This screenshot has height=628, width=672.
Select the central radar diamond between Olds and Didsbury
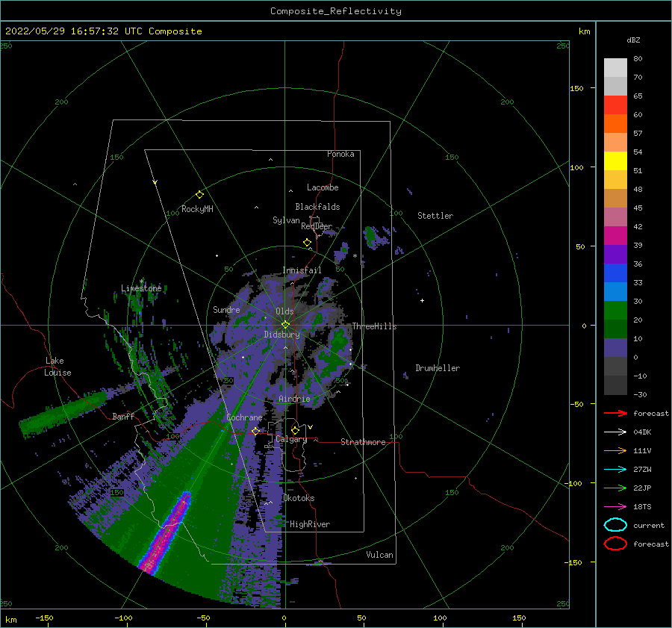click(x=285, y=325)
